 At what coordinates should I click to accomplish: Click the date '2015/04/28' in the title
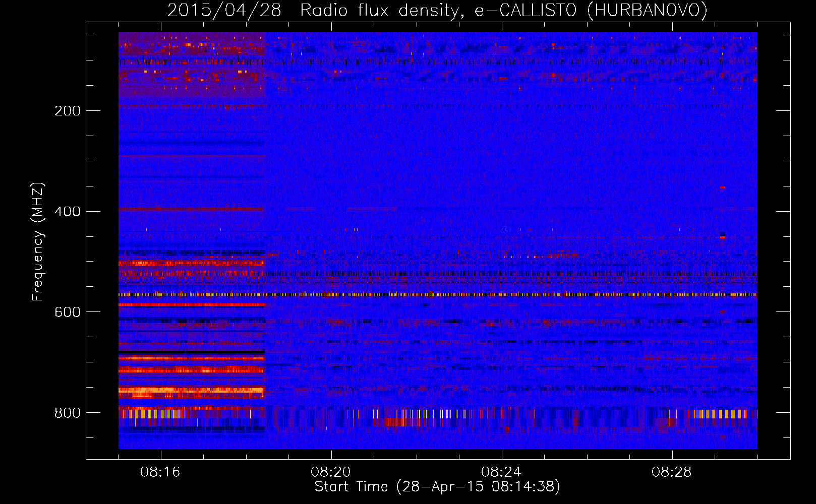click(224, 10)
